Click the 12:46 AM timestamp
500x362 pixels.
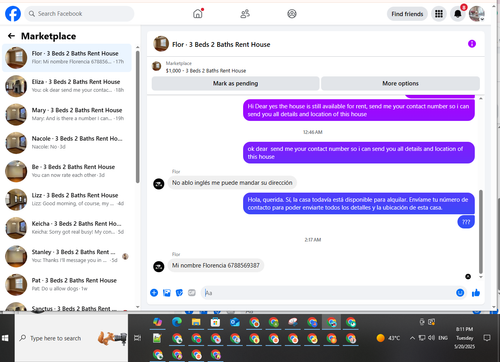coord(313,132)
